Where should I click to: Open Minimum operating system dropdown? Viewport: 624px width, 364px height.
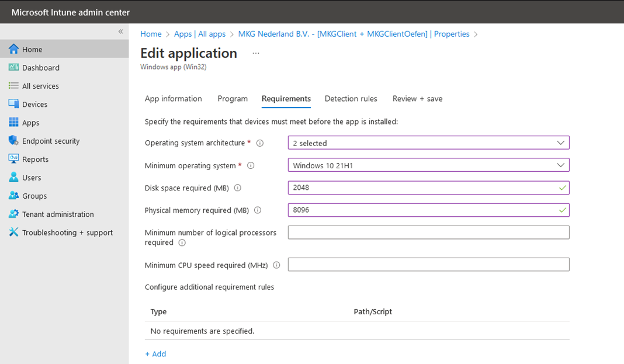click(429, 165)
